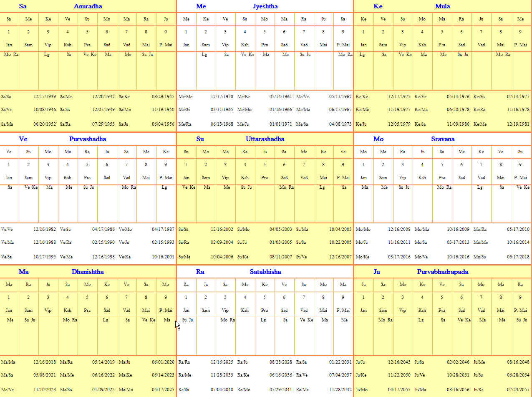
Task: Select the Ve/Ju date 02/15/1993
Action: 163,242
